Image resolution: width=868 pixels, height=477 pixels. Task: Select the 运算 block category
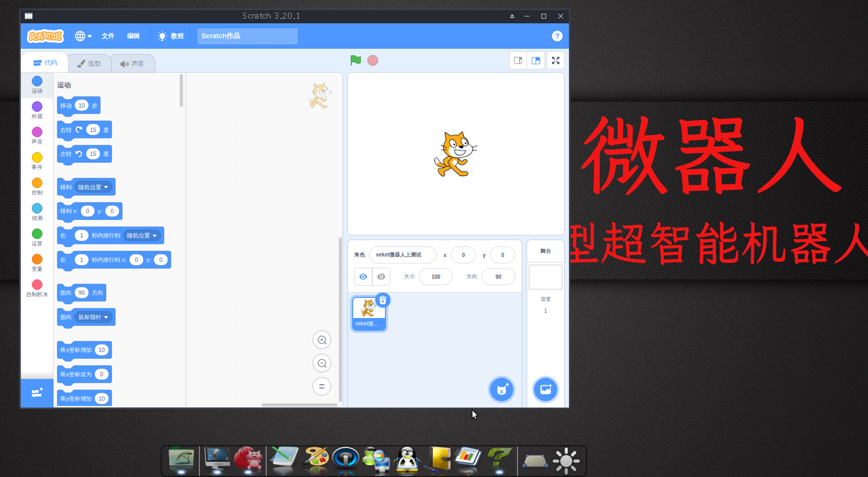tap(37, 237)
